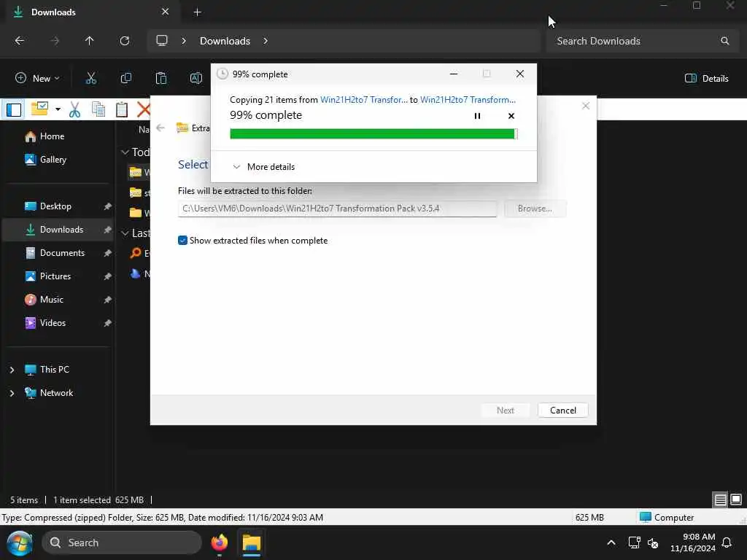Expand More details in copy dialog

264,167
